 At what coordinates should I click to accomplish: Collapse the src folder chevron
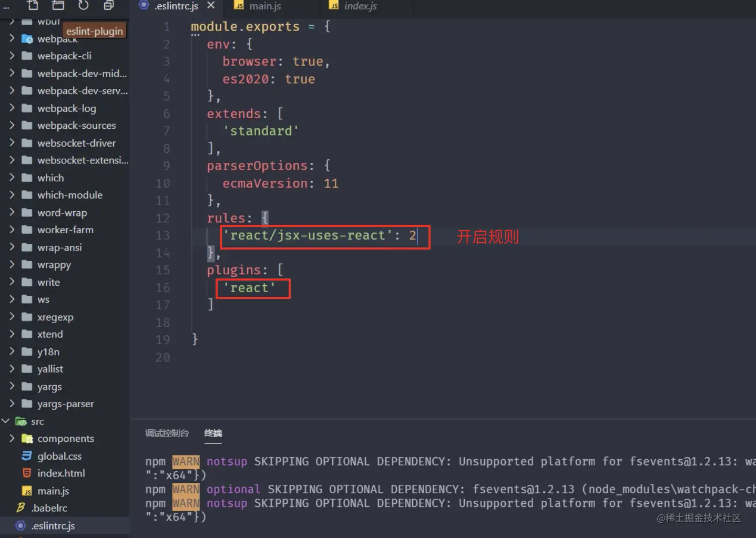[x=6, y=421]
